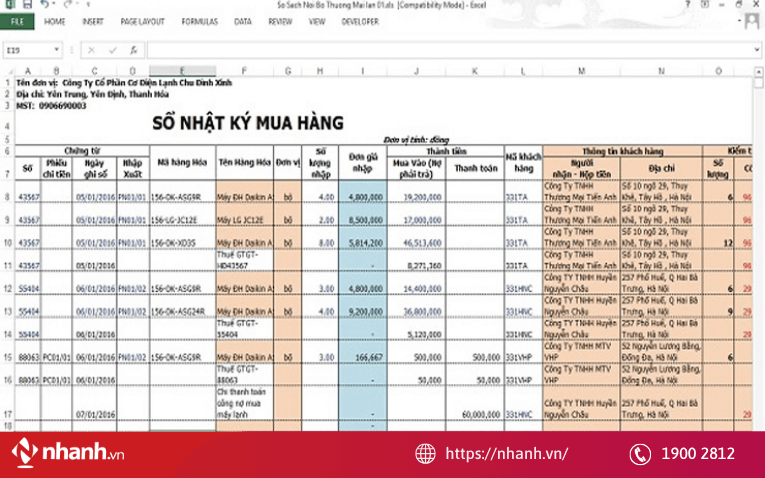The height and width of the screenshot is (478, 765).
Task: Open the FILE tab
Action: tap(17, 21)
